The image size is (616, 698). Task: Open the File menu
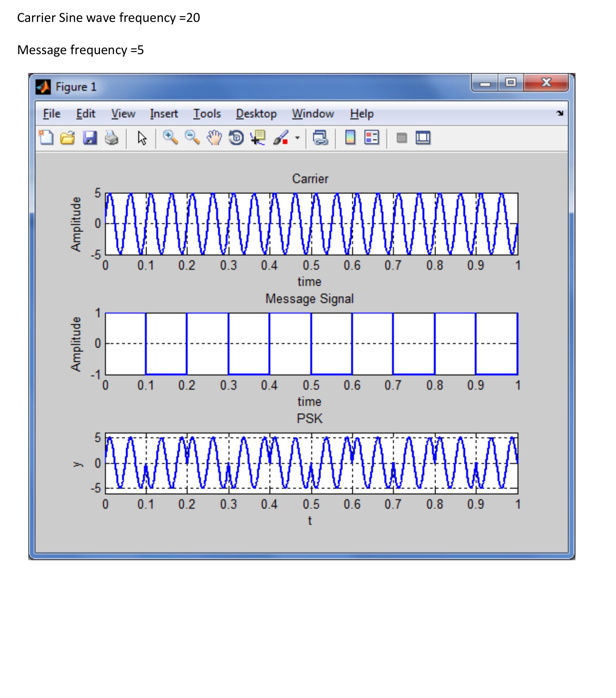pyautogui.click(x=51, y=114)
